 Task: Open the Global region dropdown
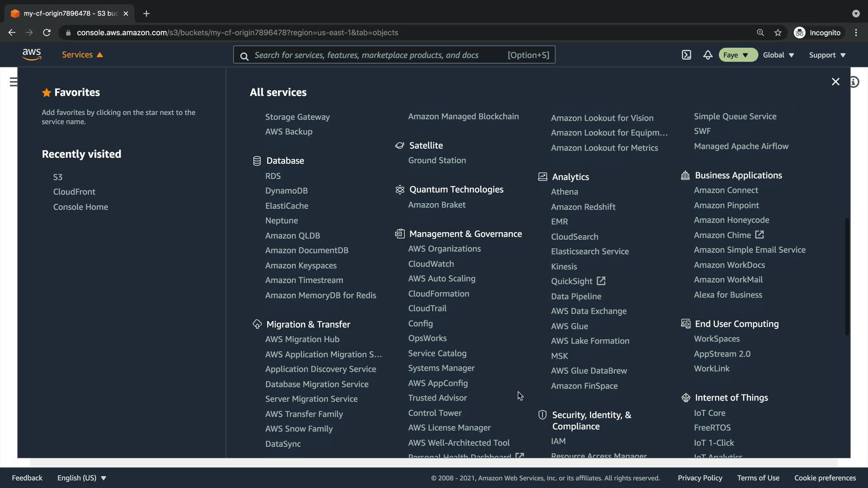[x=778, y=55]
